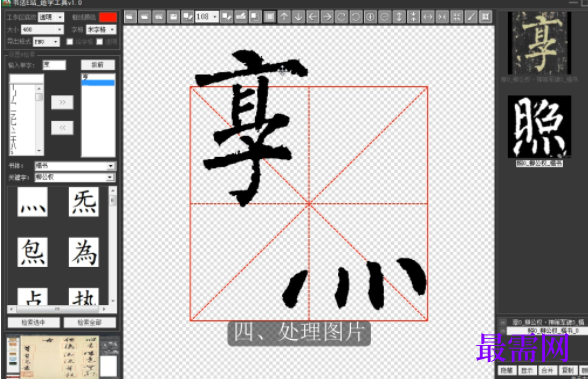Move the character up with the up arrow

(284, 16)
